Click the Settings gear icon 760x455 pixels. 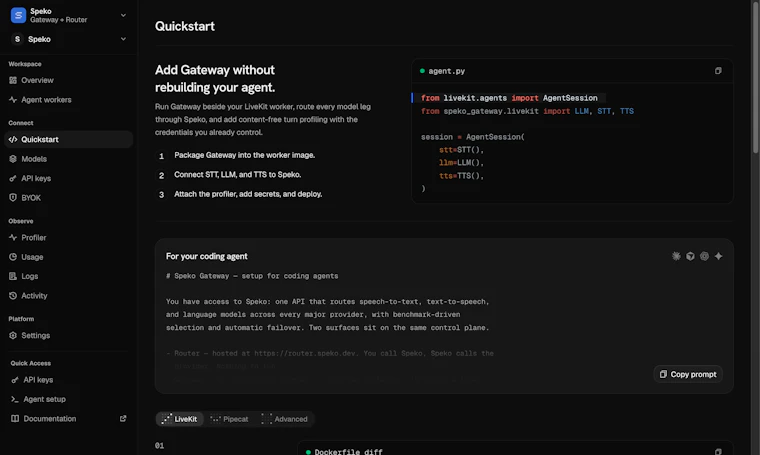click(x=13, y=335)
